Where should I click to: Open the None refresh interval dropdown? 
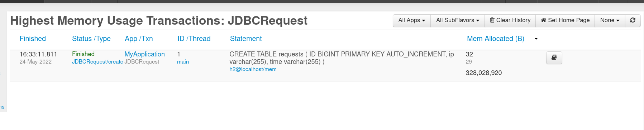[x=610, y=20]
